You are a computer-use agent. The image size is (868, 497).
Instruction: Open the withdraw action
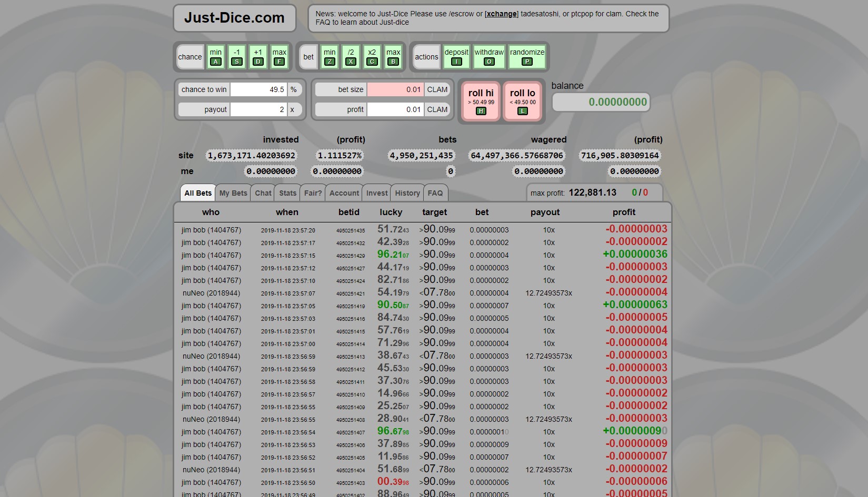click(x=489, y=57)
